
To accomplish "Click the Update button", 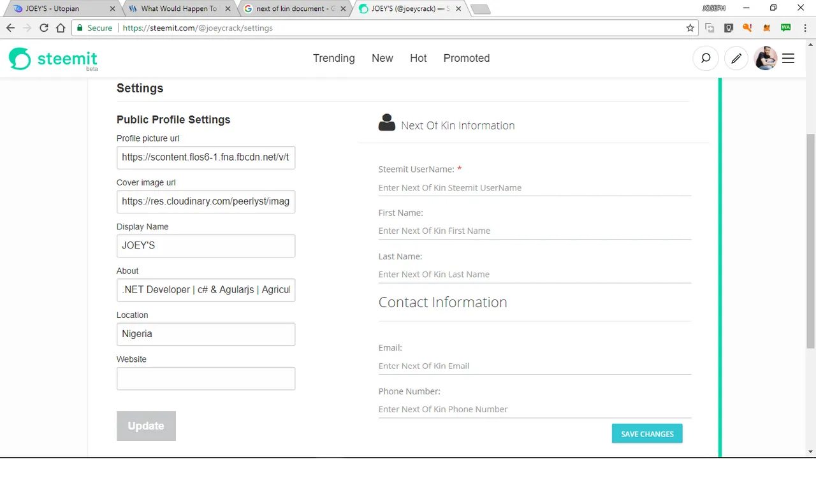I will coord(146,426).
